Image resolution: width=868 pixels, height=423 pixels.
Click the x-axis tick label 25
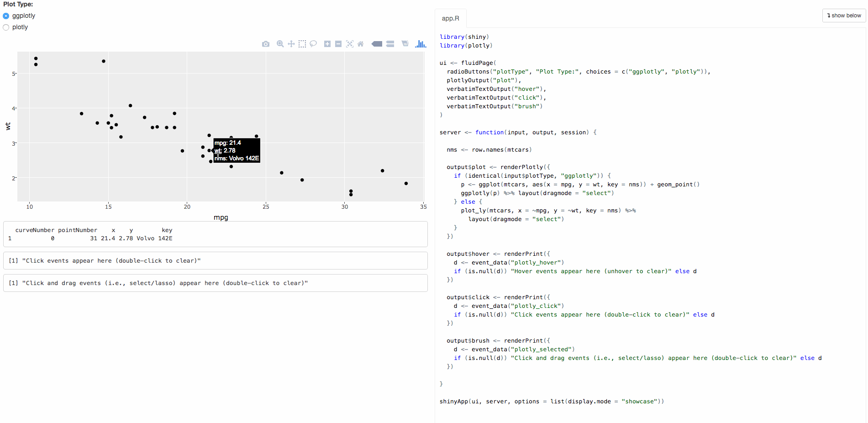pyautogui.click(x=266, y=207)
